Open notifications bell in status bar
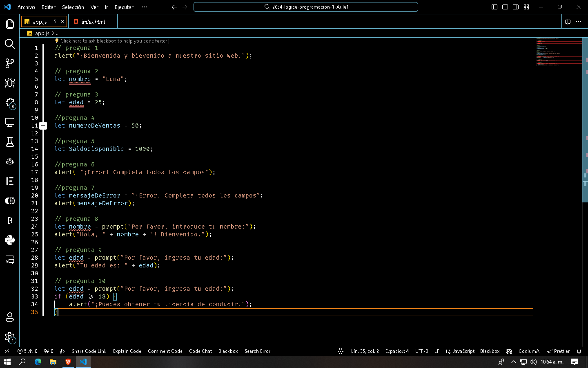This screenshot has width=588, height=368. (x=579, y=351)
